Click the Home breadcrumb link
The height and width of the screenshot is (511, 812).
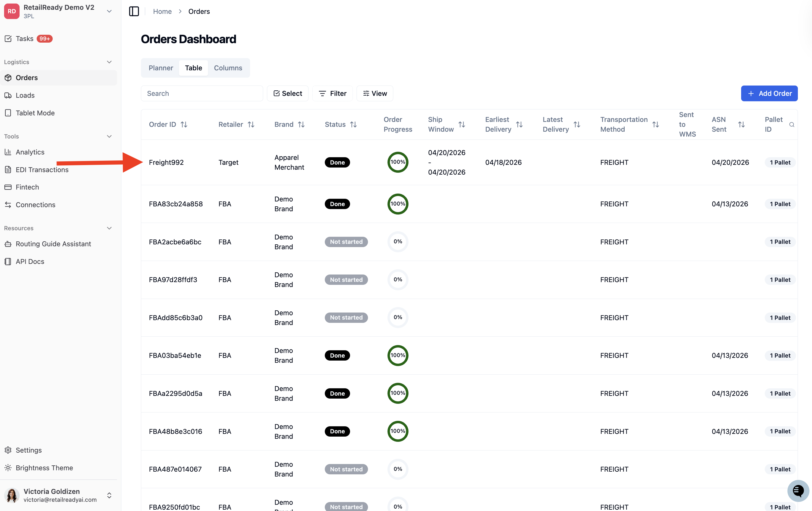coord(162,11)
